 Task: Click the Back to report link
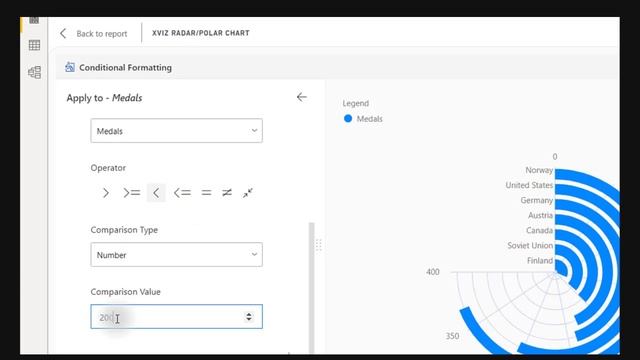(102, 34)
